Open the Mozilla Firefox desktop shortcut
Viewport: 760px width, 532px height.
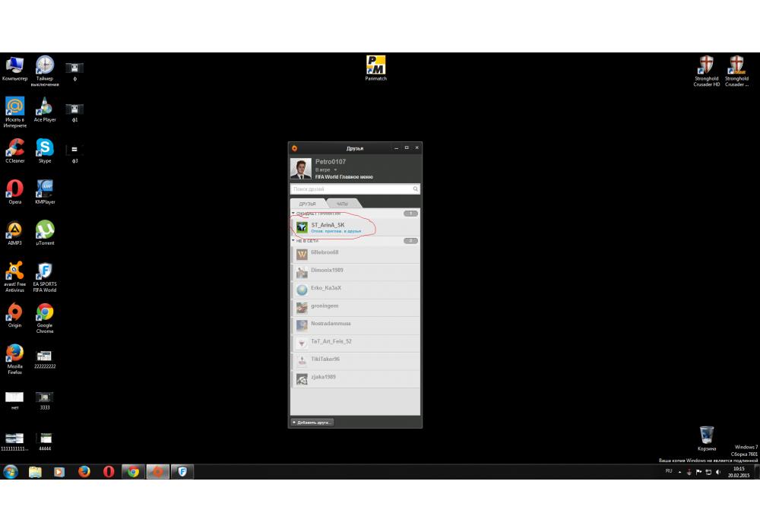point(14,359)
